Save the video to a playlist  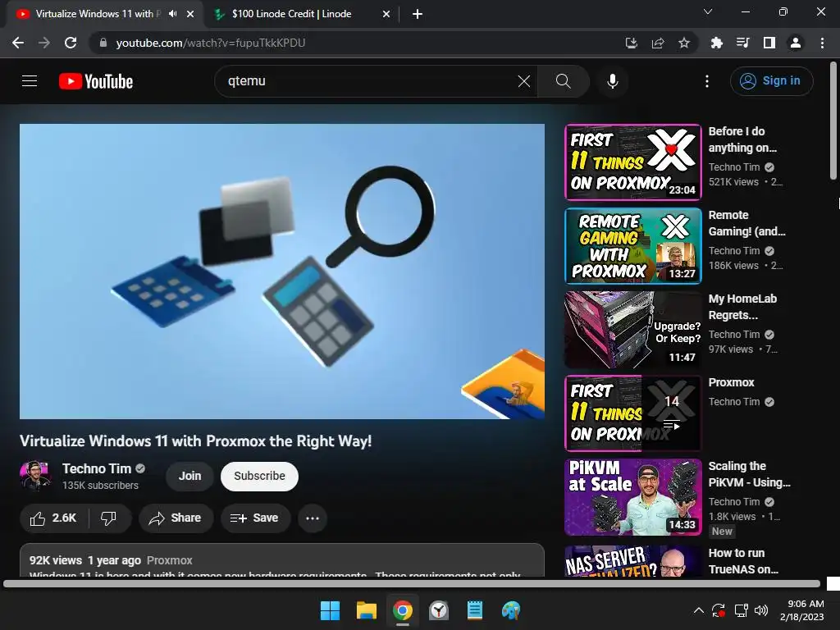tap(255, 518)
